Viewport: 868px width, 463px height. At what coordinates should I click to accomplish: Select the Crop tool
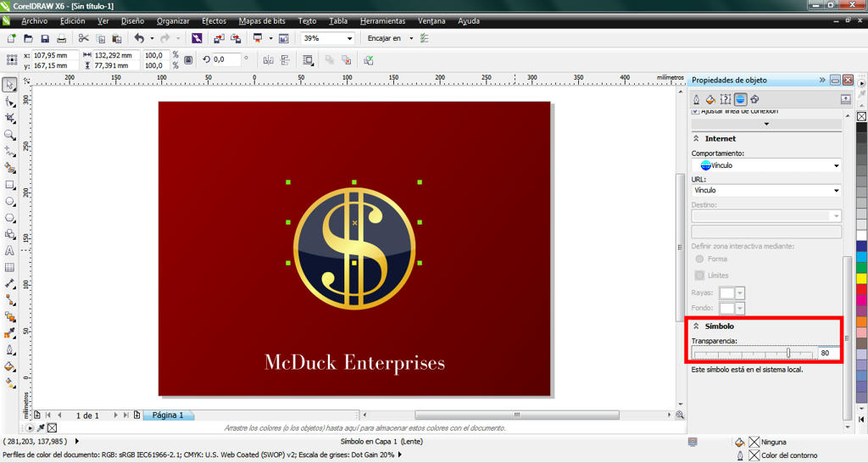click(x=9, y=118)
